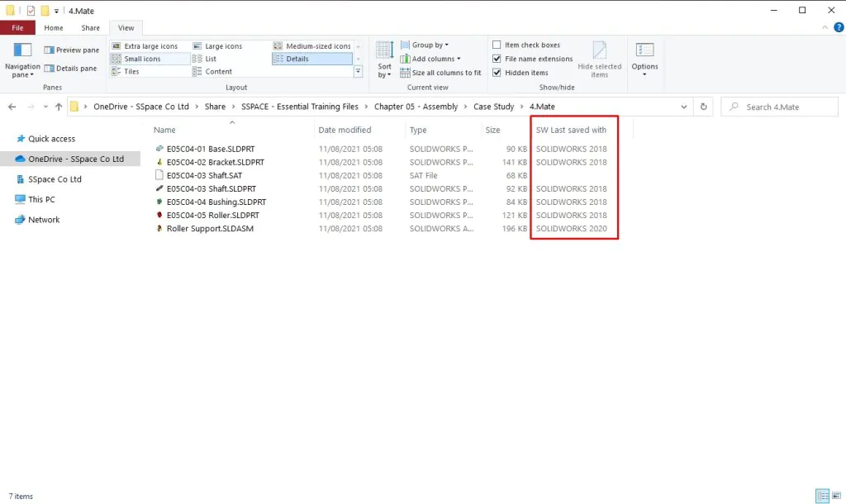846x504 pixels.
Task: Switch layout to Large icons
Action: [x=217, y=46]
